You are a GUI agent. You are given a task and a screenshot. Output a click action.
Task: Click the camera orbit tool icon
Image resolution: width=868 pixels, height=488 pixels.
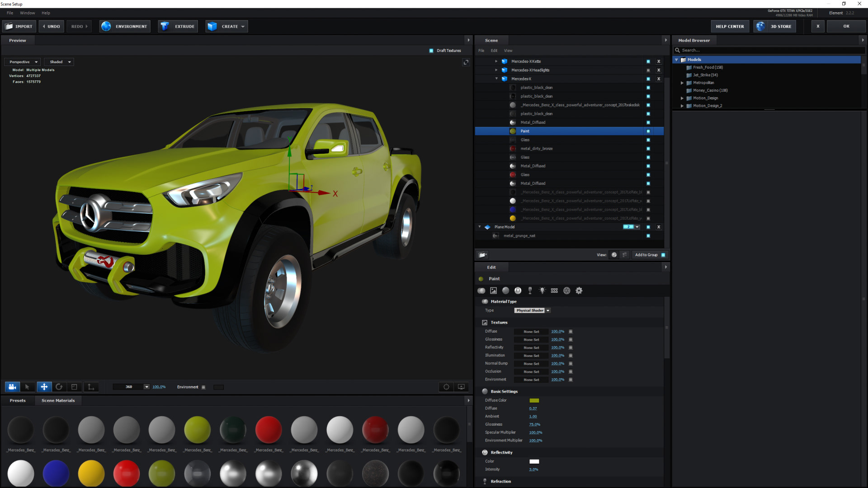click(12, 387)
